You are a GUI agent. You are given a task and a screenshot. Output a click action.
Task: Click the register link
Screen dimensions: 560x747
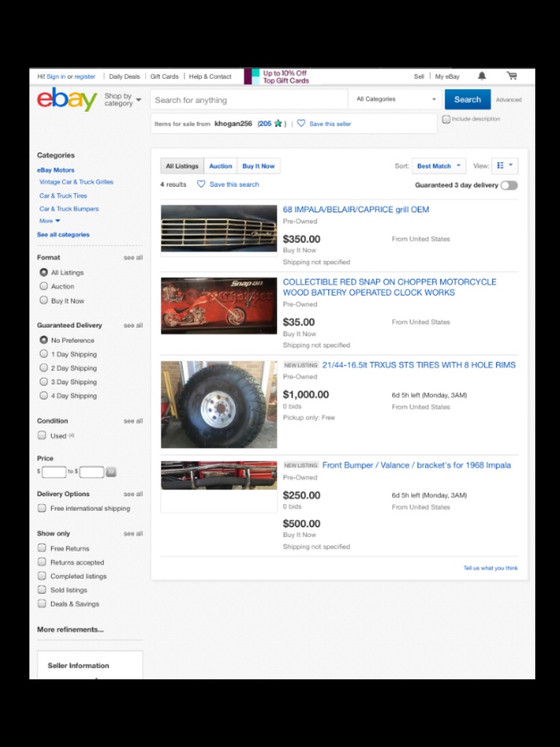[x=85, y=76]
